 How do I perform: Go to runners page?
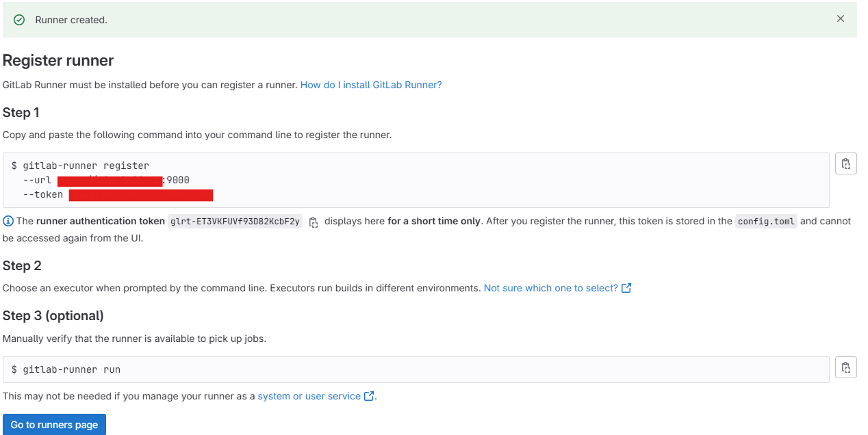click(54, 425)
